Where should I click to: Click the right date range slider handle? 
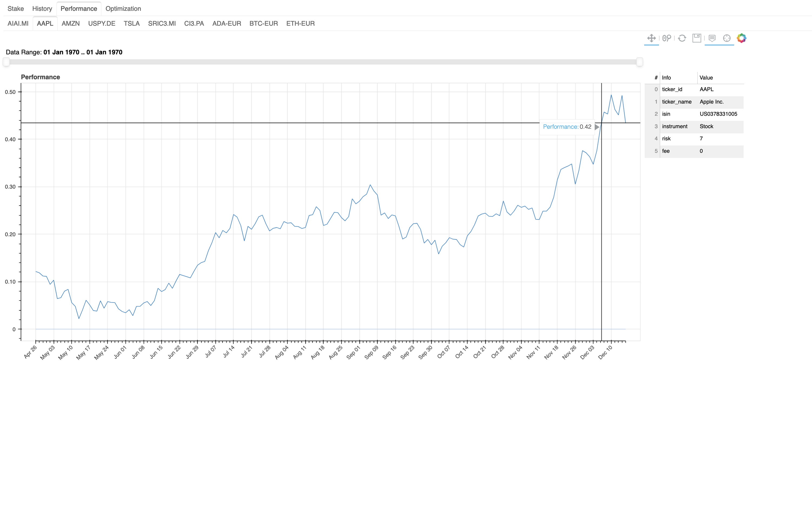[640, 62]
